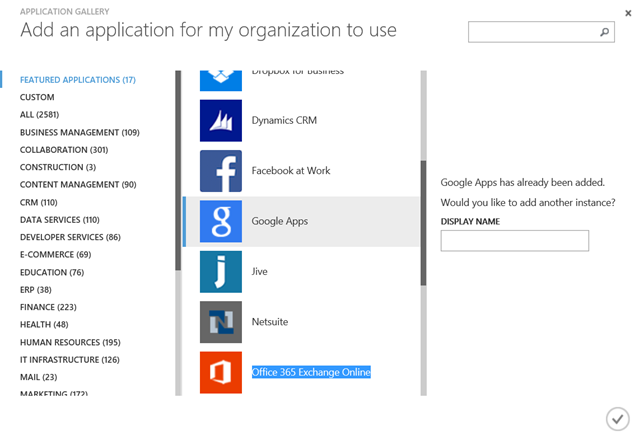The image size is (639, 440).
Task: Select the Dynamics CRM text label
Action: pyautogui.click(x=284, y=121)
